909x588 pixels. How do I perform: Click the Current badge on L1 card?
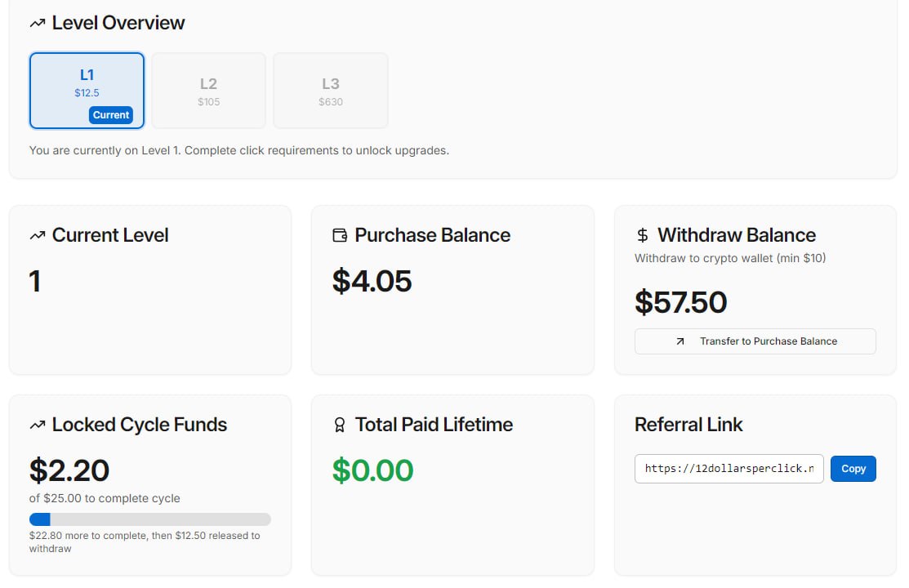pyautogui.click(x=111, y=115)
